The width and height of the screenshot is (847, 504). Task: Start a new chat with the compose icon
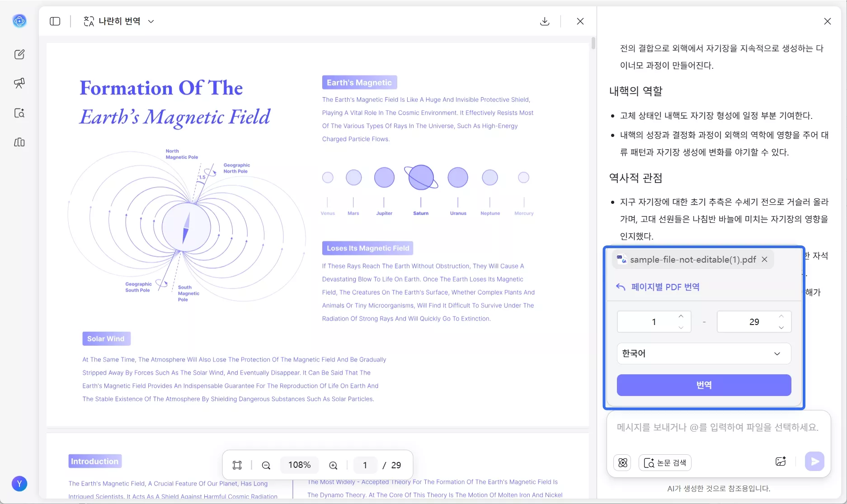tap(19, 54)
